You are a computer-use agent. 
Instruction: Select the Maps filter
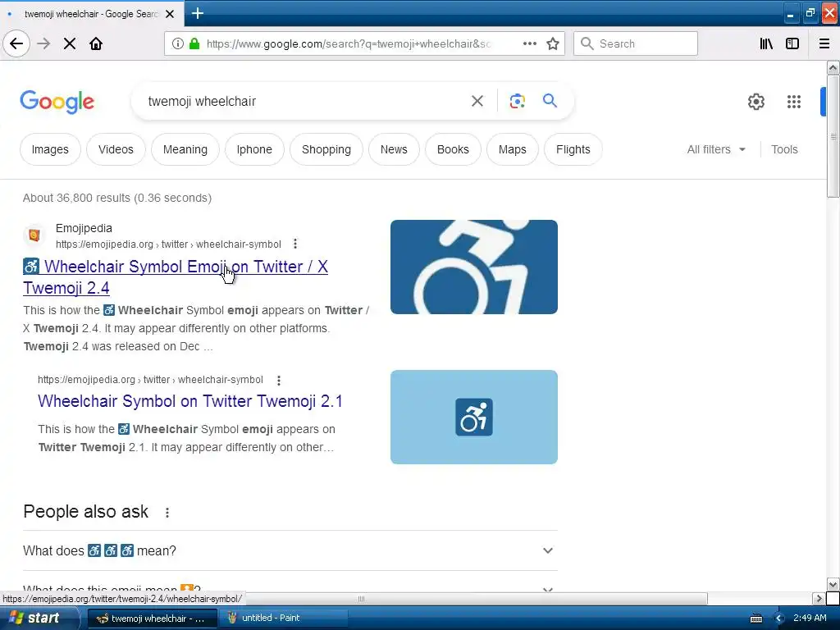[513, 149]
